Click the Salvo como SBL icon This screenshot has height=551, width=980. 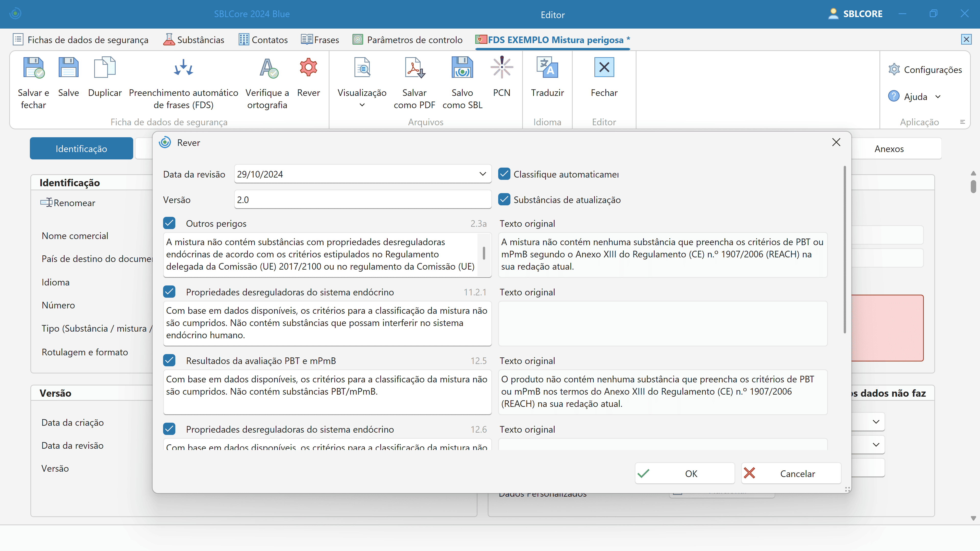tap(462, 68)
